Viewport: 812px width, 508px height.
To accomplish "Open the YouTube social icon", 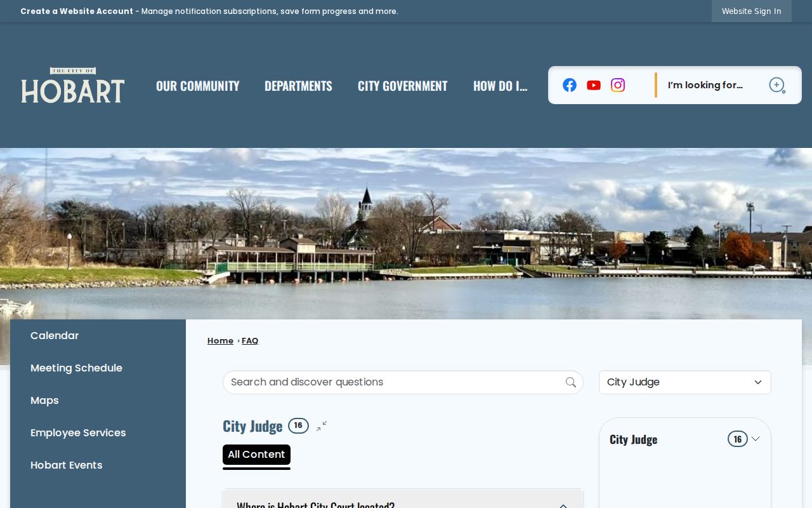I will click(x=594, y=85).
